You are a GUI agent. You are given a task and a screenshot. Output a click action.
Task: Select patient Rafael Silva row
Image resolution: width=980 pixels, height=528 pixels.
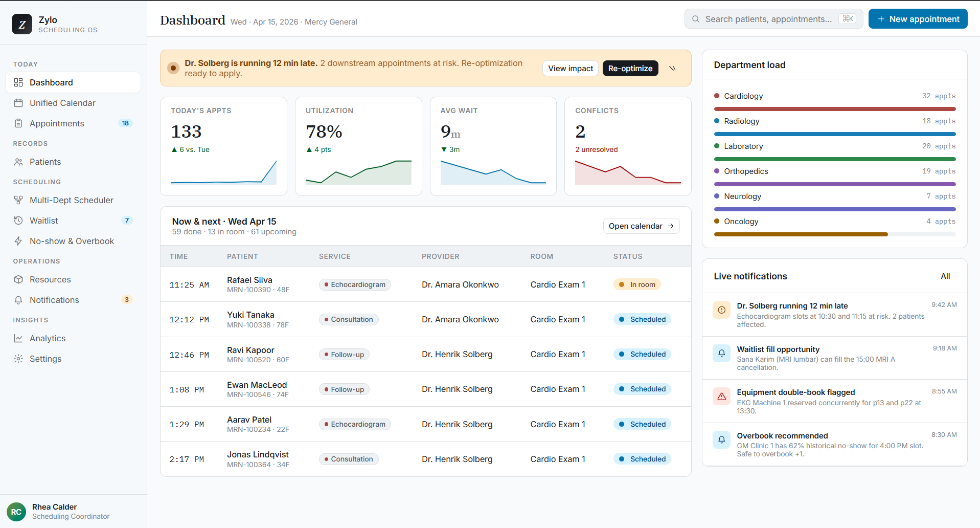[x=425, y=284]
